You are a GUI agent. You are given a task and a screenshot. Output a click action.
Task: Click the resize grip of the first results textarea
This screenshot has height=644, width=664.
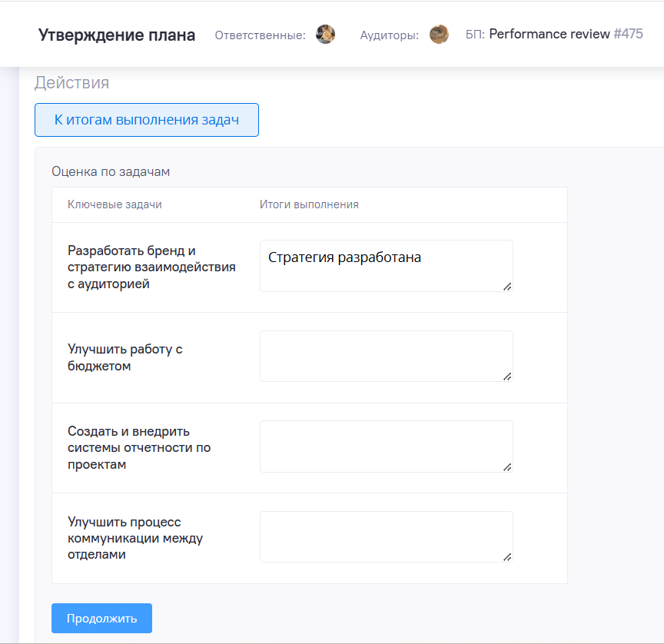[508, 287]
